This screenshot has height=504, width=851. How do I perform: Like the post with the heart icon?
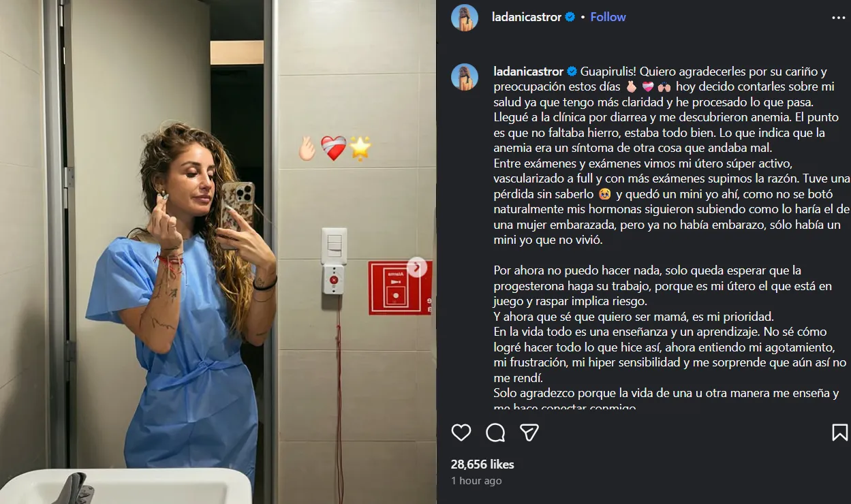(461, 432)
